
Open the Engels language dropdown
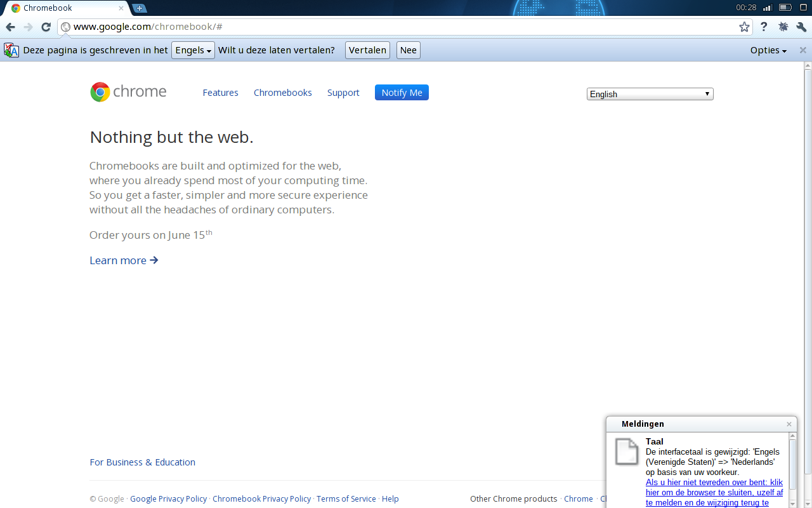coord(193,50)
